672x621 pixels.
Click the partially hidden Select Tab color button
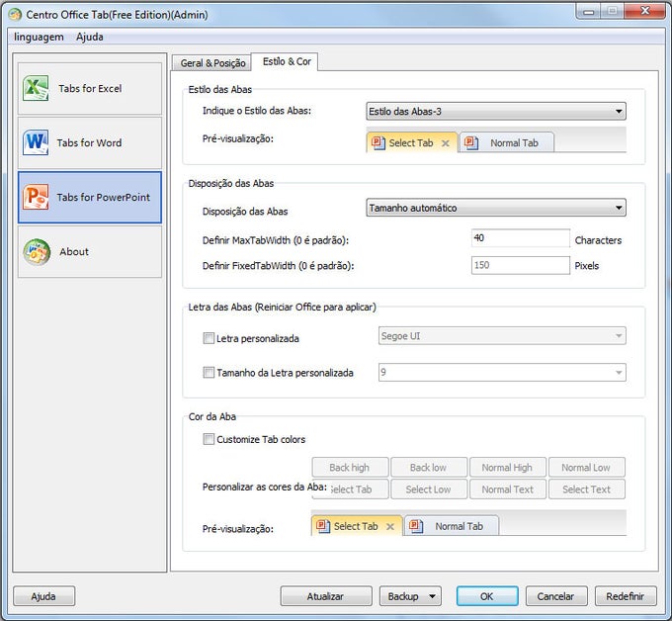[x=350, y=489]
